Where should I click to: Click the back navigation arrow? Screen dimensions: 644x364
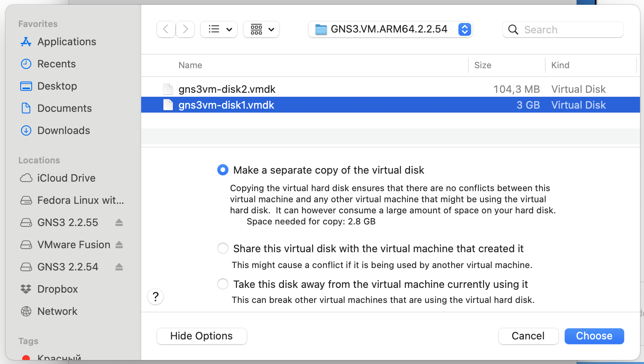click(x=166, y=29)
